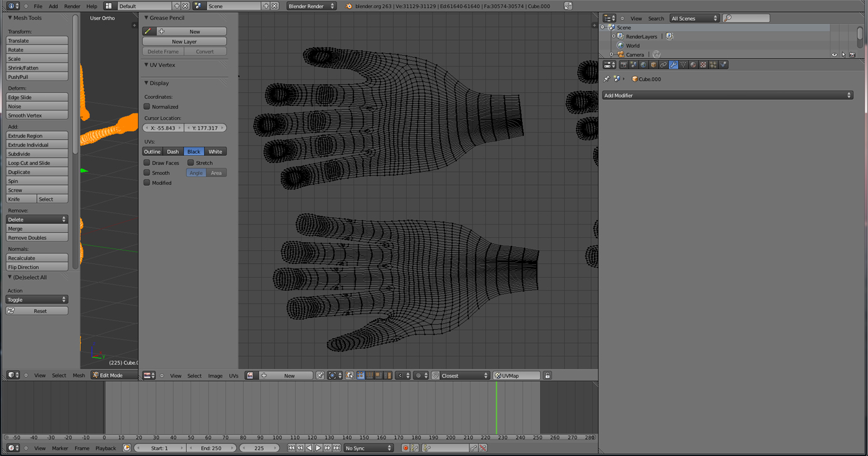This screenshot has width=868, height=456.
Task: Enable the Draw Faces checkbox
Action: click(x=147, y=163)
